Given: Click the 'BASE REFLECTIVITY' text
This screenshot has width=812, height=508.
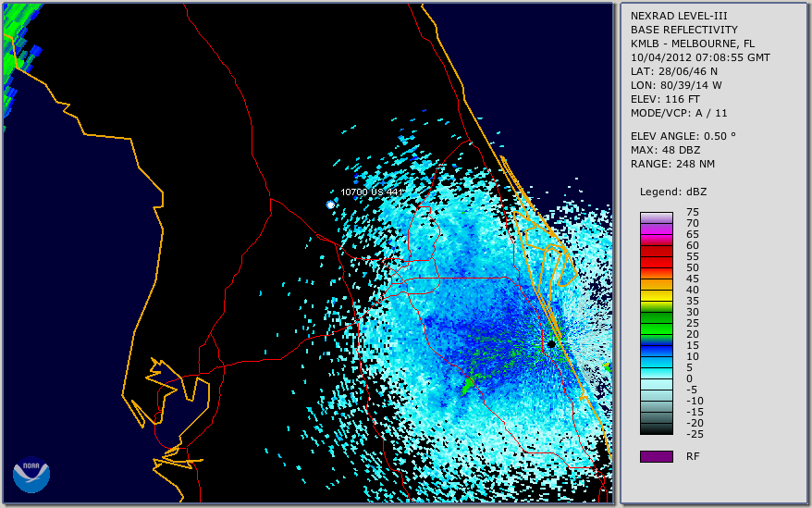Looking at the screenshot, I should [683, 30].
